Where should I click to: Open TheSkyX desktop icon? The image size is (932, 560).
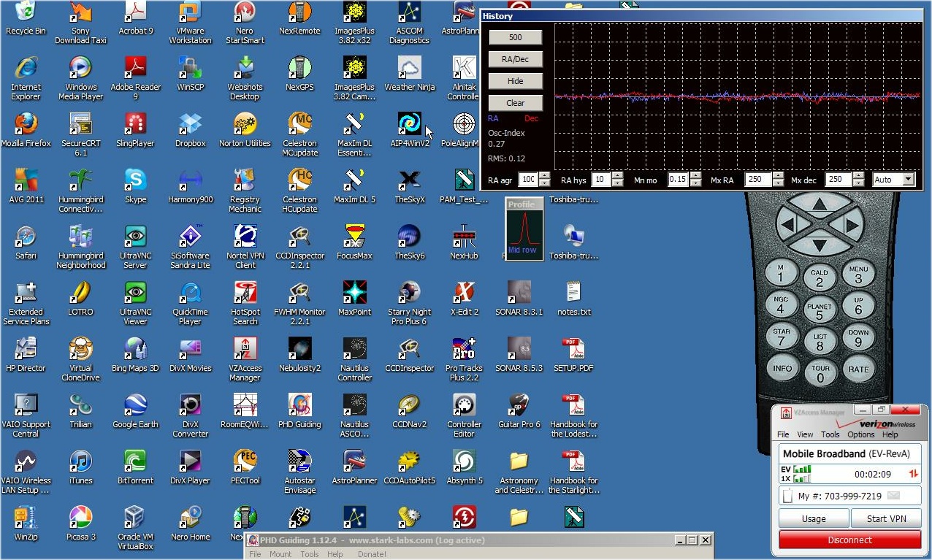pos(409,186)
